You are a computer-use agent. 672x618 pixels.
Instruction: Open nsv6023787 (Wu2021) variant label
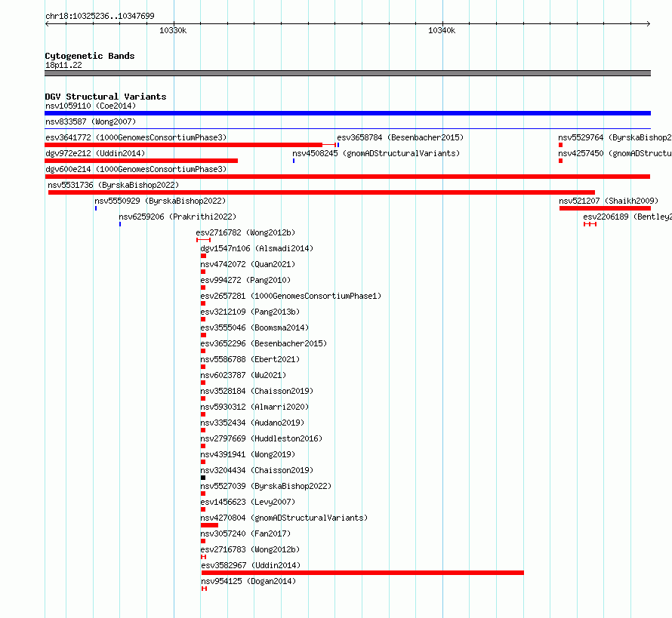(x=243, y=375)
